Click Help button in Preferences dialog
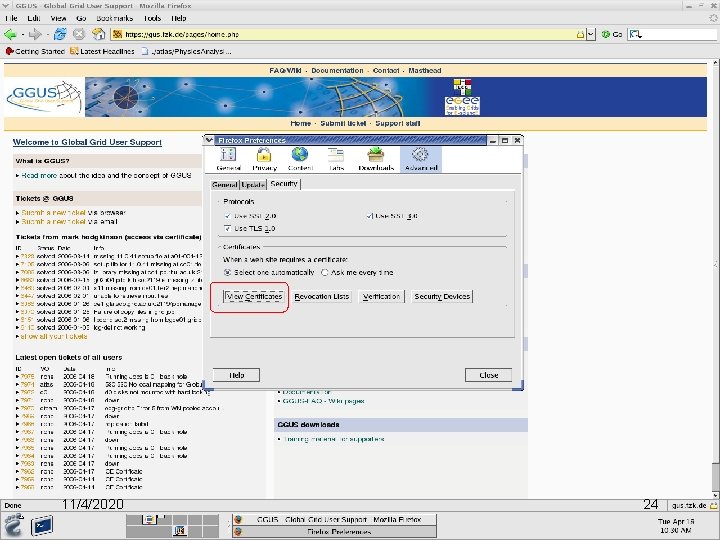 click(x=236, y=375)
